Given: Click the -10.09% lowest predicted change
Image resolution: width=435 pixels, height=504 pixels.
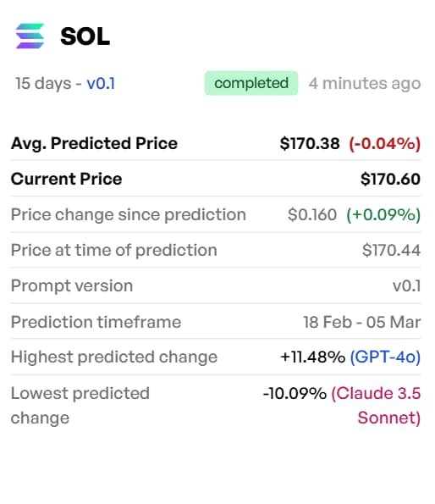Looking at the screenshot, I should (295, 393).
